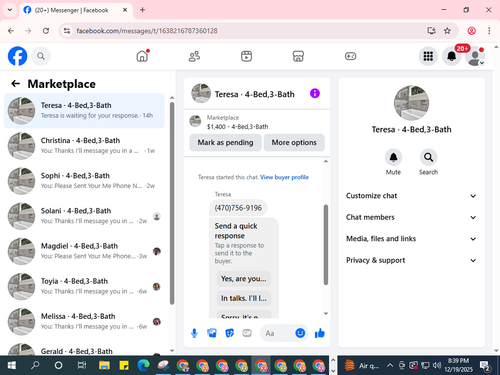
Task: Click the (470)756-9196 phone message
Action: coord(238,208)
